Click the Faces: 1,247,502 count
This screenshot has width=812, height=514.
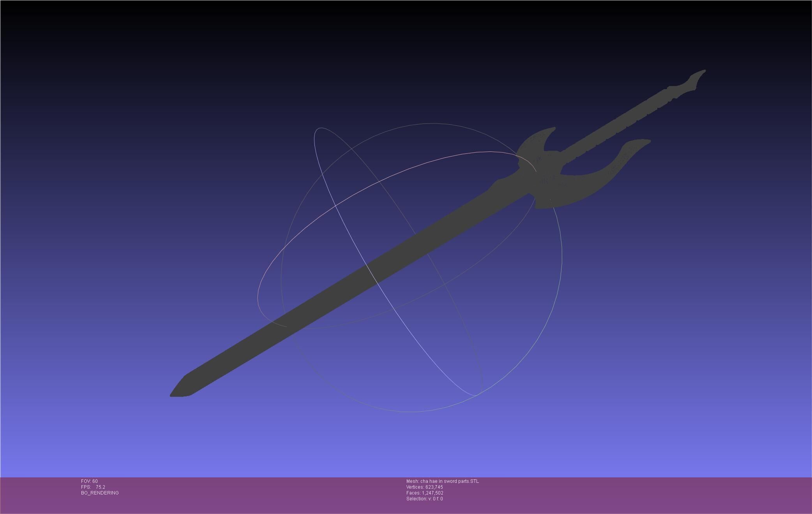(x=425, y=493)
